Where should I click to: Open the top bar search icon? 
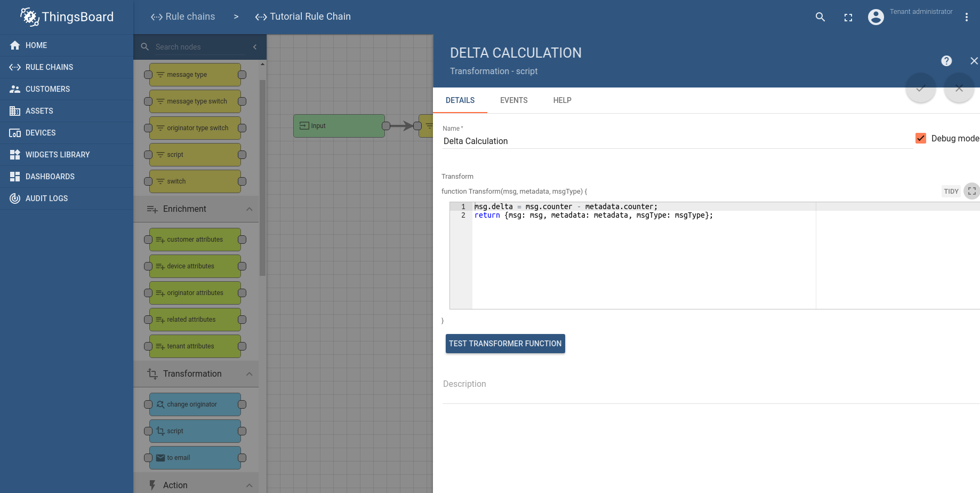pos(821,17)
